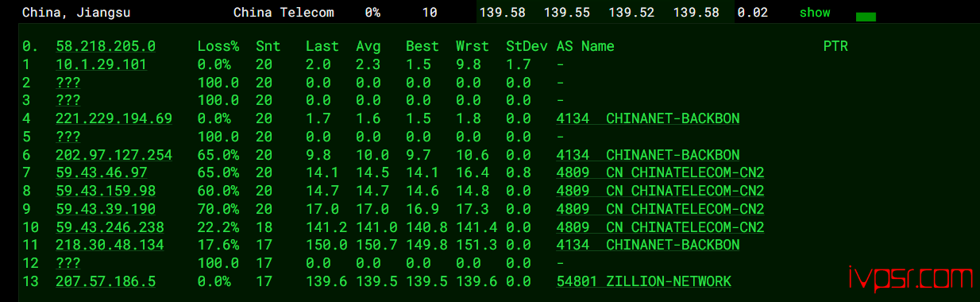Click the green latency bar beside show
980x302 pixels.
[866, 17]
